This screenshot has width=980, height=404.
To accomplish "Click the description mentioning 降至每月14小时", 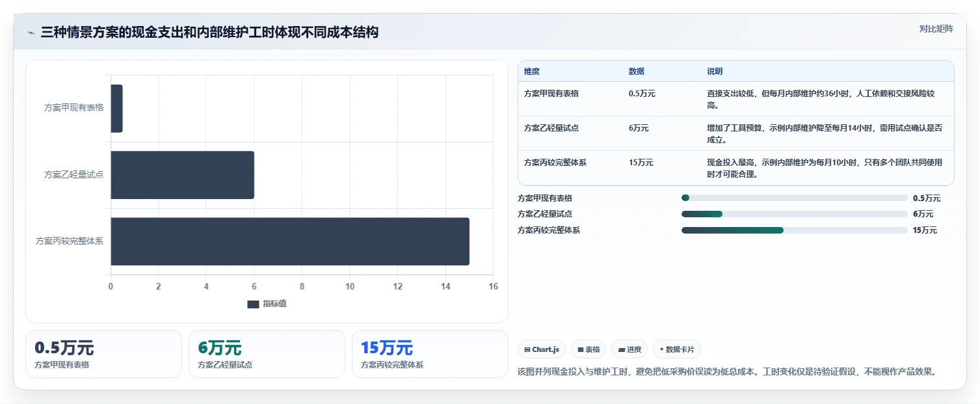I will coord(825,133).
